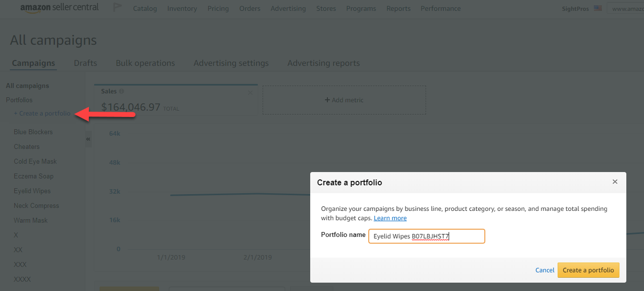The width and height of the screenshot is (644, 291).
Task: Collapse the sidebar with the double chevron
Action: [x=88, y=139]
